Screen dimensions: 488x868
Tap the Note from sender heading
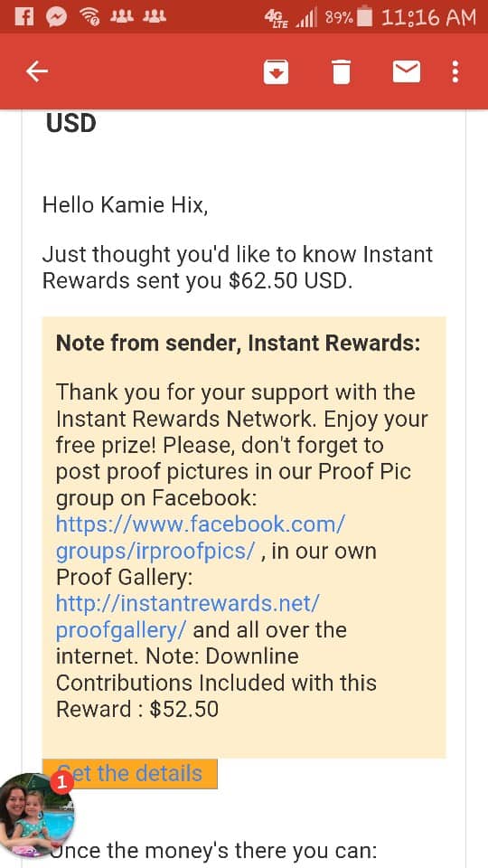(238, 344)
